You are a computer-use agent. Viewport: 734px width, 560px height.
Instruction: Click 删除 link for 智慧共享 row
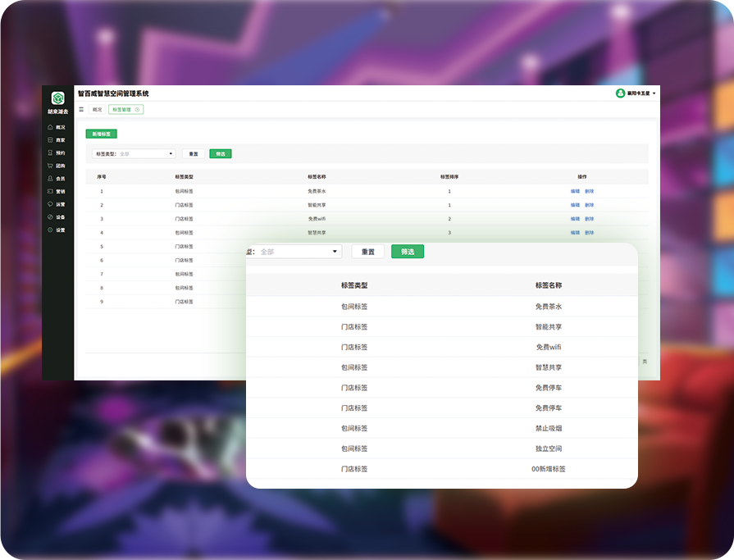pyautogui.click(x=590, y=233)
